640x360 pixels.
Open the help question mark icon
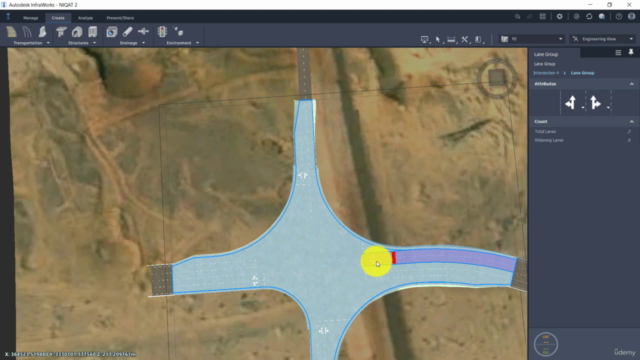(619, 17)
